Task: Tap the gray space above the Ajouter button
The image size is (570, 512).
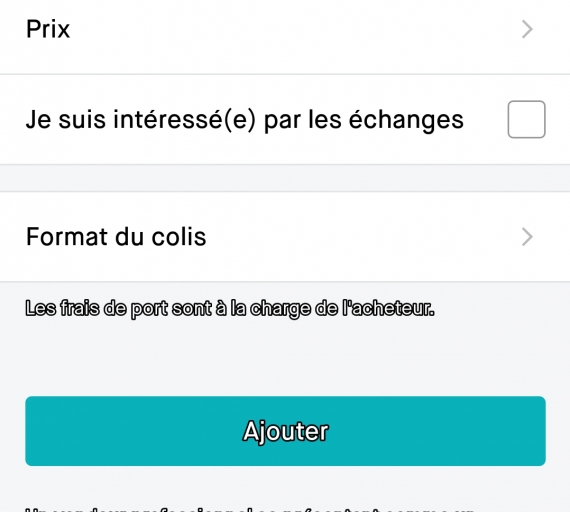Action: click(x=285, y=358)
